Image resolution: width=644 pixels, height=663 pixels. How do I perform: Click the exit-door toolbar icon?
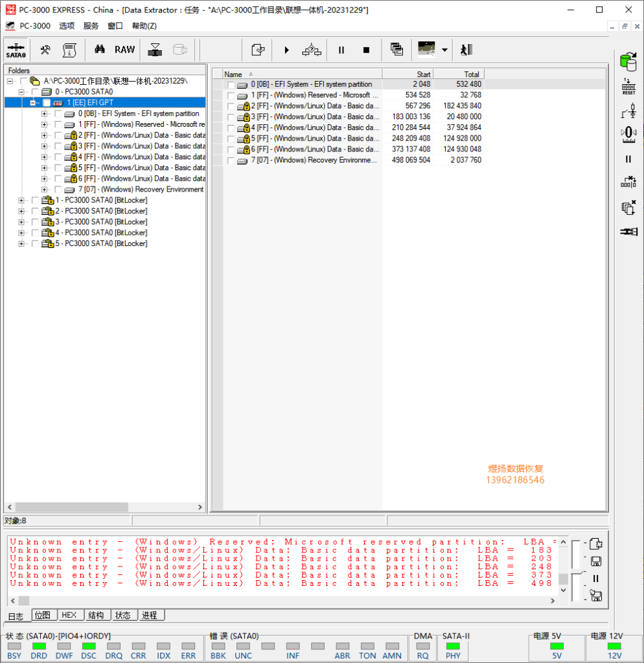coord(466,50)
